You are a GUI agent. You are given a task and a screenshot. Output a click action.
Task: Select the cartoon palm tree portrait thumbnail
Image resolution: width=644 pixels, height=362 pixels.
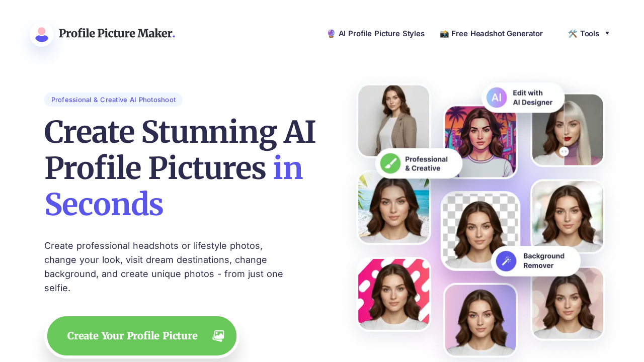click(480, 142)
